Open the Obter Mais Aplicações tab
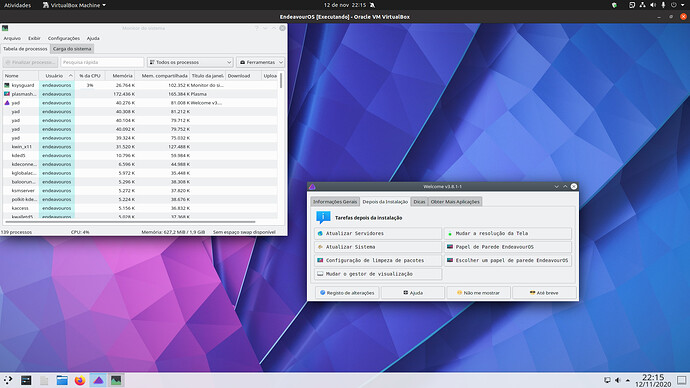The image size is (690, 388). (455, 201)
